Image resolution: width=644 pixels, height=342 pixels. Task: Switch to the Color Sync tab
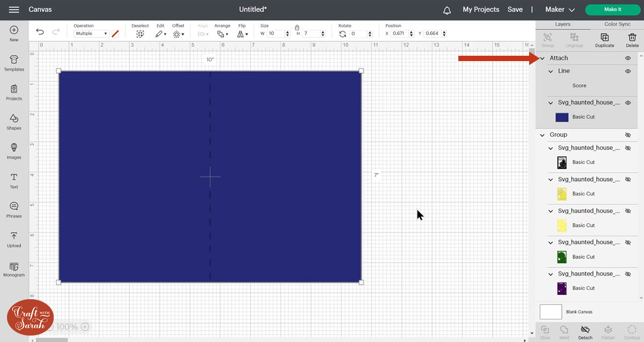pos(617,24)
